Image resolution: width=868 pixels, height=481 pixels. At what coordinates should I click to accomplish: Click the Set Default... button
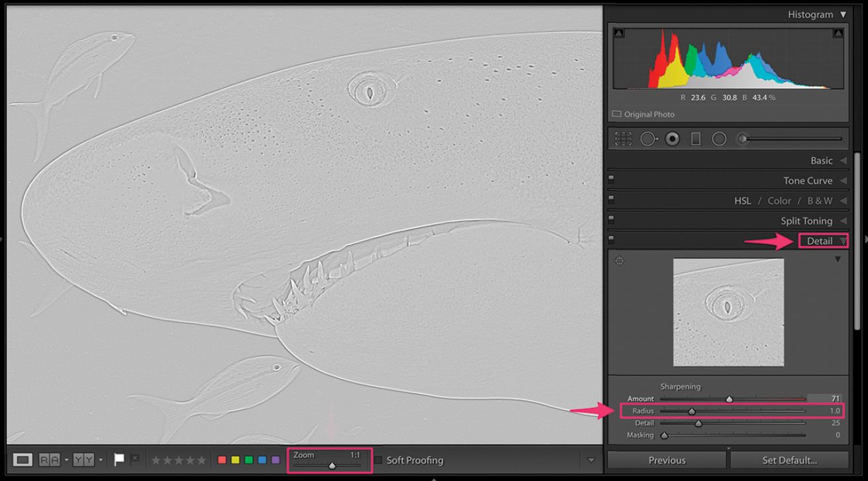[x=789, y=460]
